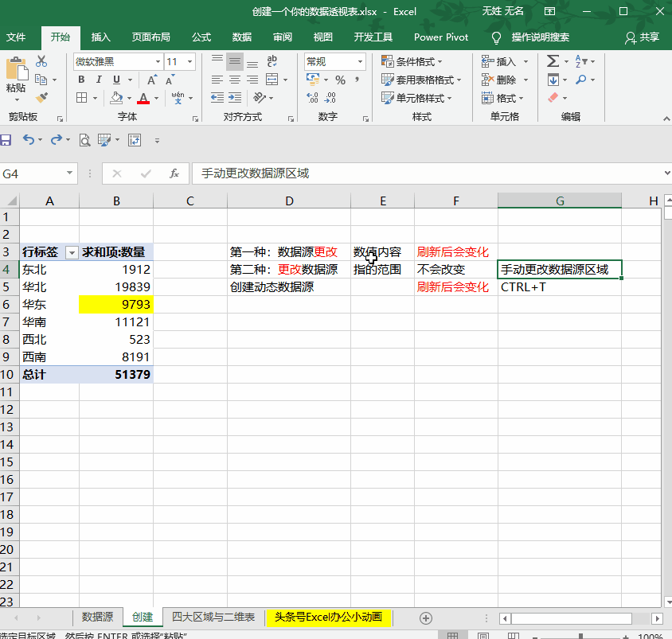Viewport: 672px width, 639px height.
Task: Expand the formula bar
Action: click(x=667, y=173)
